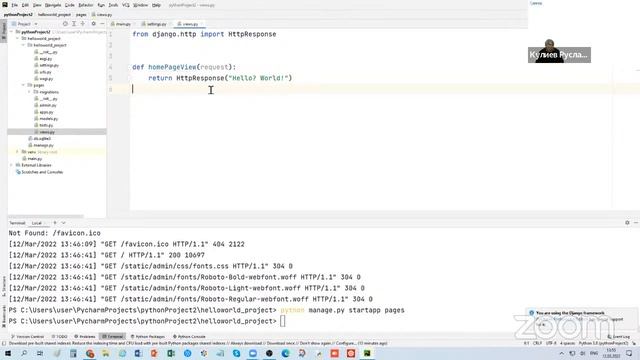
Task: Open the Python Console tool window
Action: 189,336
